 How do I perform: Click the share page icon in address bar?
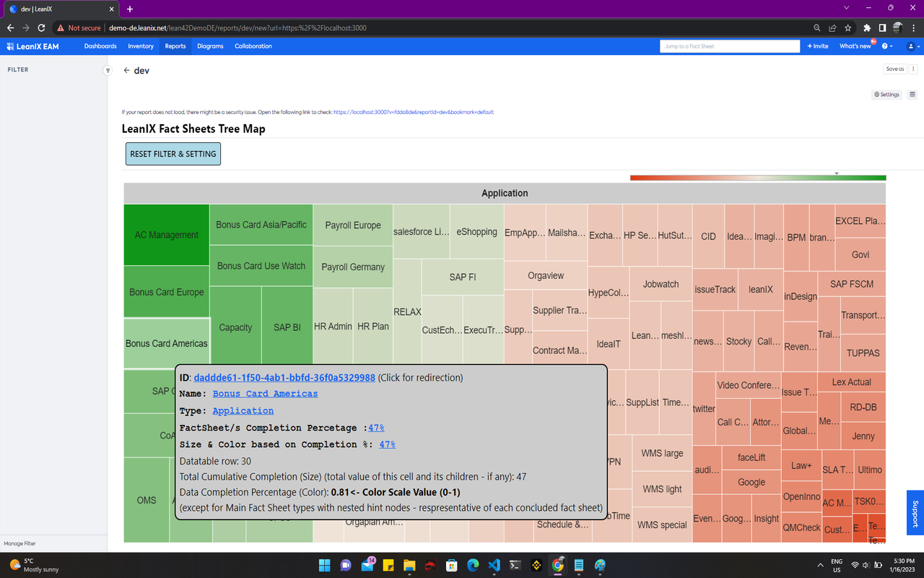pos(832,27)
